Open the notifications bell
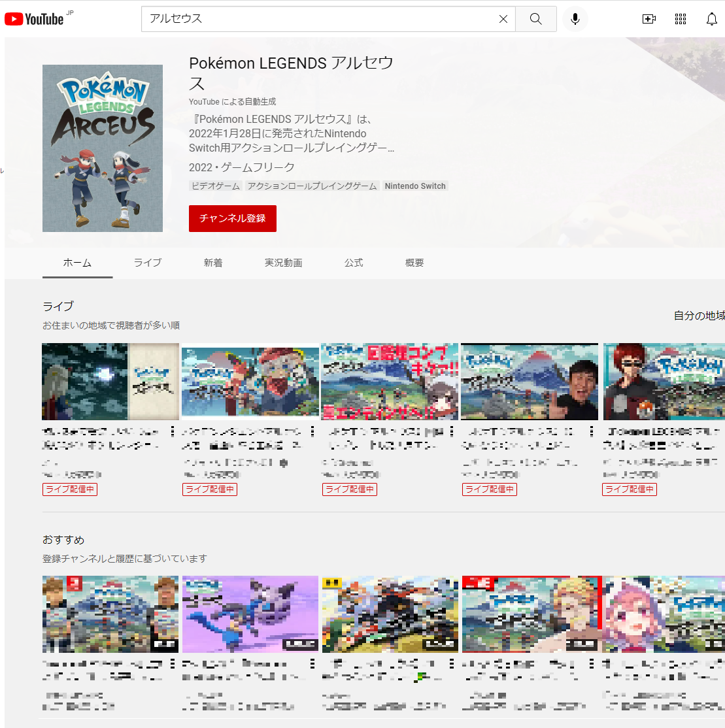The image size is (725, 728). (711, 19)
